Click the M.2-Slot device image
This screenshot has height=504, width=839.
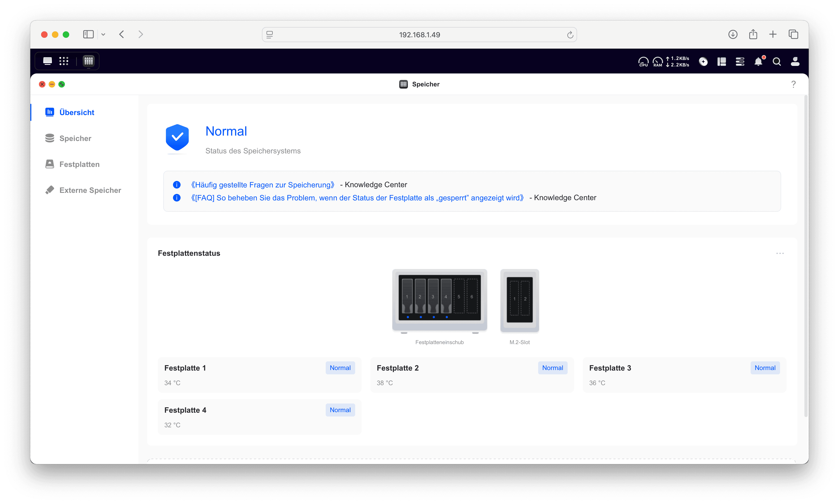pos(519,300)
